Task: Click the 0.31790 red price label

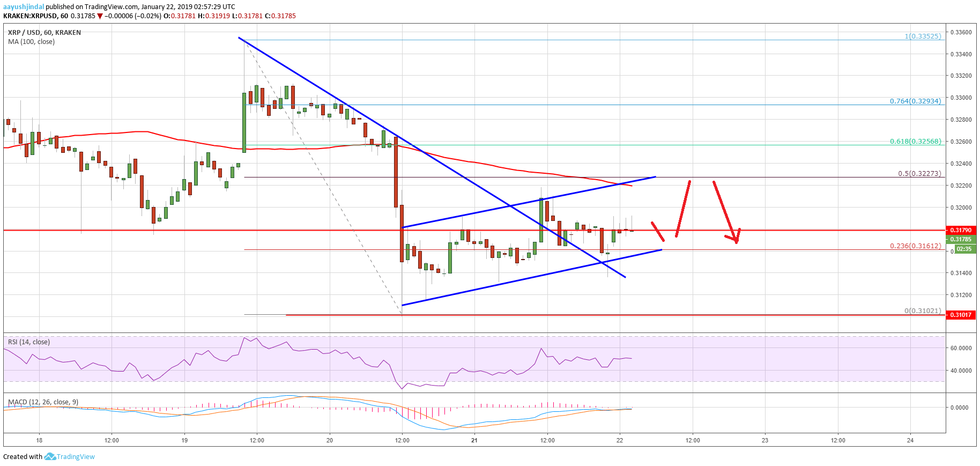Action: pos(961,231)
